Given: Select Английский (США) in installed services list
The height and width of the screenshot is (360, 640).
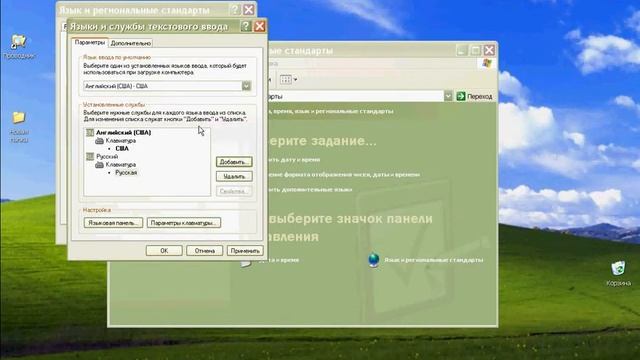Looking at the screenshot, I should point(123,133).
